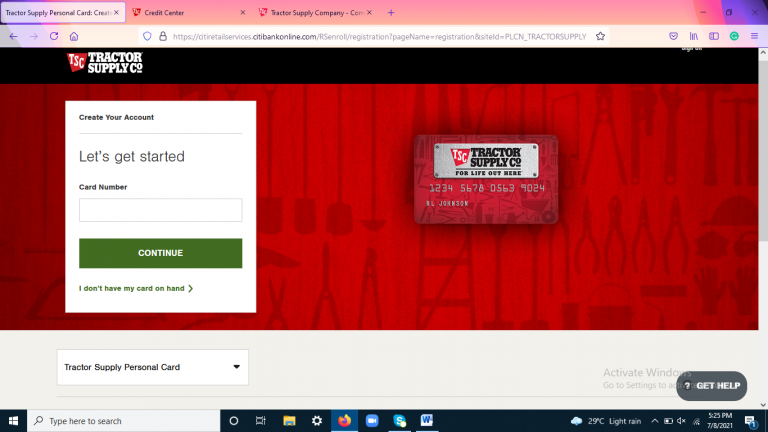Restore down the Firefox window
Viewport: 768px width, 432px height.
coord(729,13)
